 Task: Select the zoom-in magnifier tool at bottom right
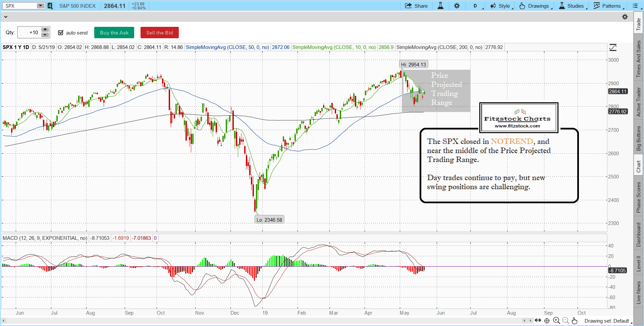[x=556, y=321]
